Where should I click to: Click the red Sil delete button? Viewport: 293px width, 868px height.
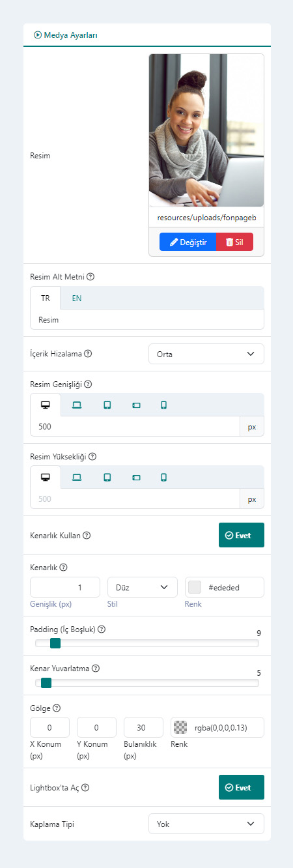[234, 242]
